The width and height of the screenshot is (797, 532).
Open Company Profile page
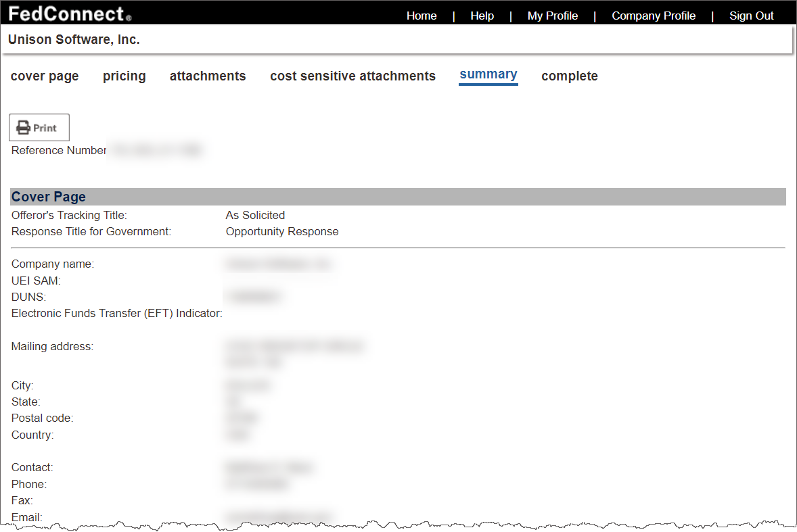(653, 16)
